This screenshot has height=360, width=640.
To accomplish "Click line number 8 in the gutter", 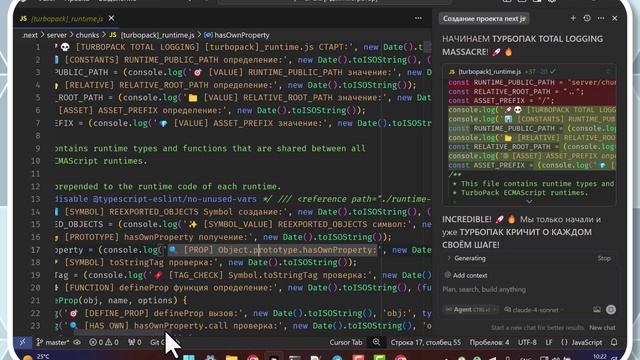I will [x=38, y=136].
